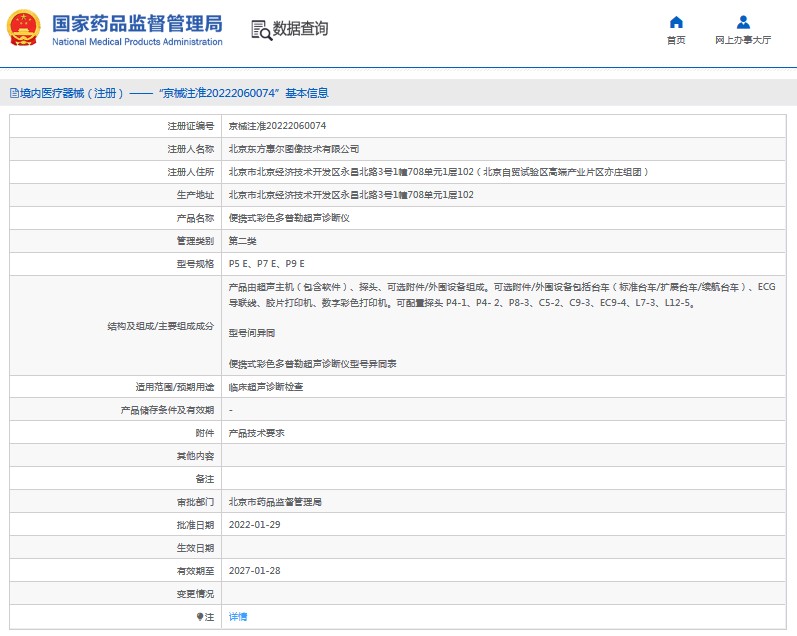Click the document icon before 境内医疗器械
The height and width of the screenshot is (636, 797).
pyautogui.click(x=14, y=93)
